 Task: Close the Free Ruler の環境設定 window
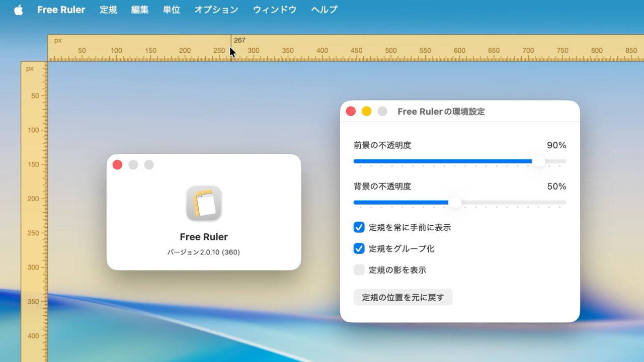pos(351,112)
